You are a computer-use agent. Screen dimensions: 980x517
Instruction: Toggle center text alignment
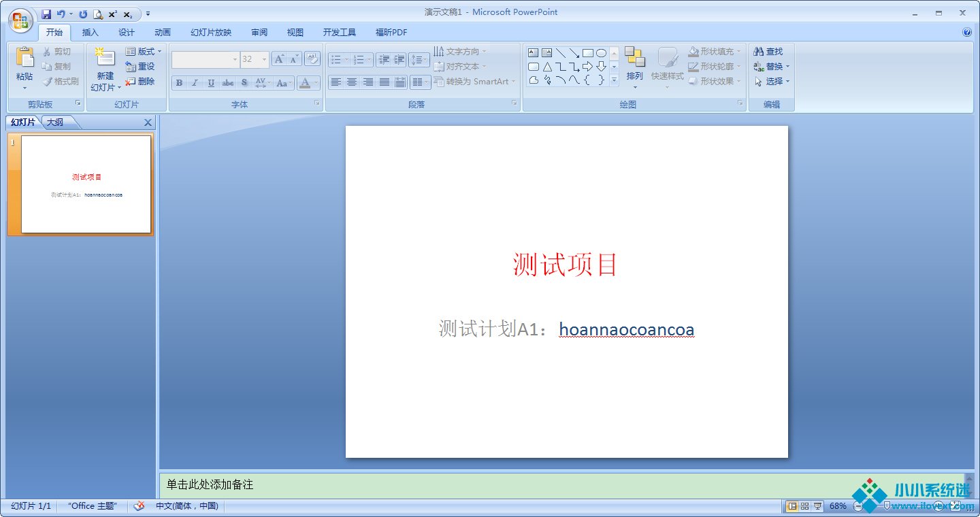point(352,82)
